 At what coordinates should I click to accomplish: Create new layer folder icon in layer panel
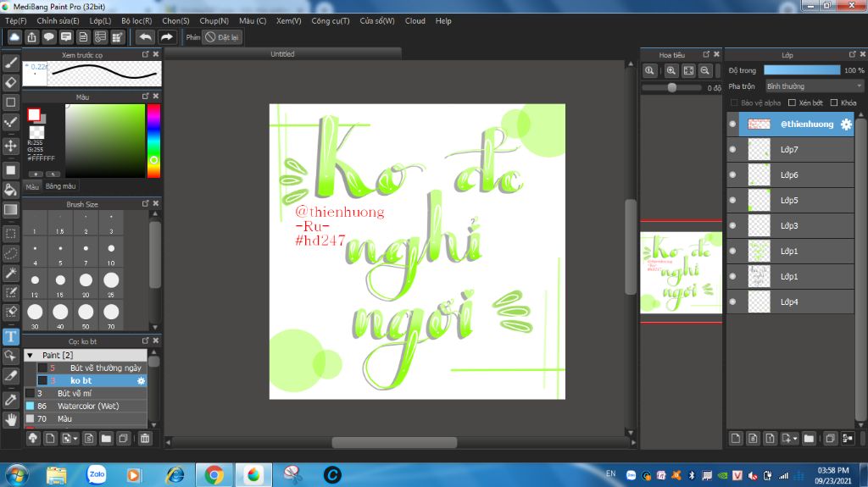pos(809,439)
